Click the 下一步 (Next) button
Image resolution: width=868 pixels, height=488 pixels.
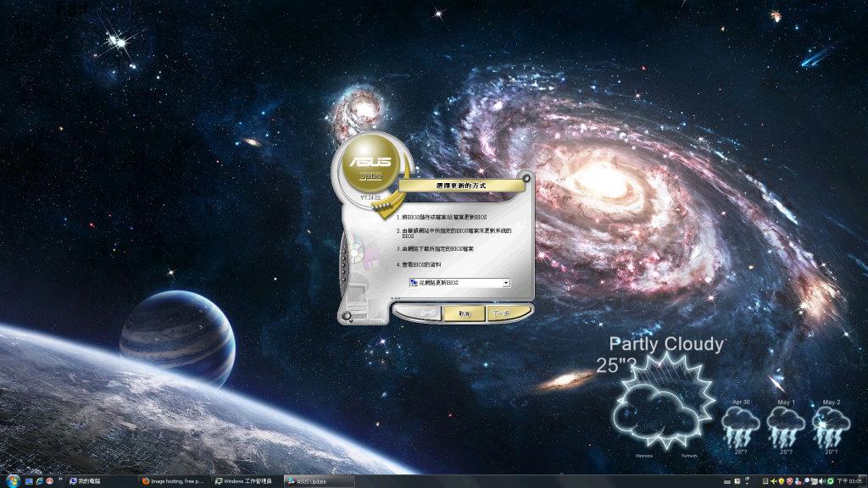(501, 313)
